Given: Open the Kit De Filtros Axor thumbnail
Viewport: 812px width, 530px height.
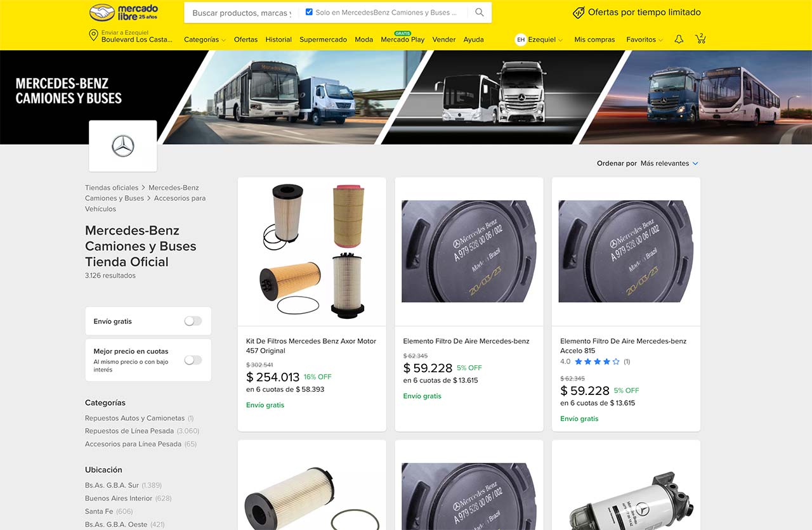Looking at the screenshot, I should 311,252.
